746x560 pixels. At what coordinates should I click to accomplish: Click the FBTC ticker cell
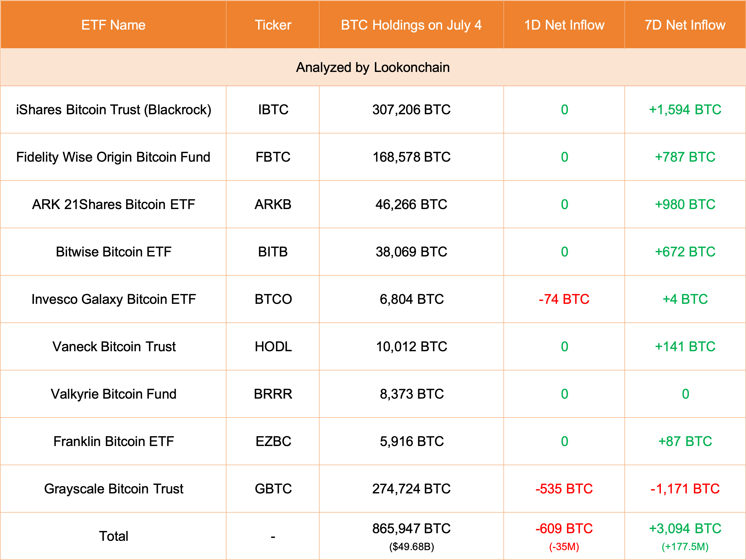pos(273,157)
